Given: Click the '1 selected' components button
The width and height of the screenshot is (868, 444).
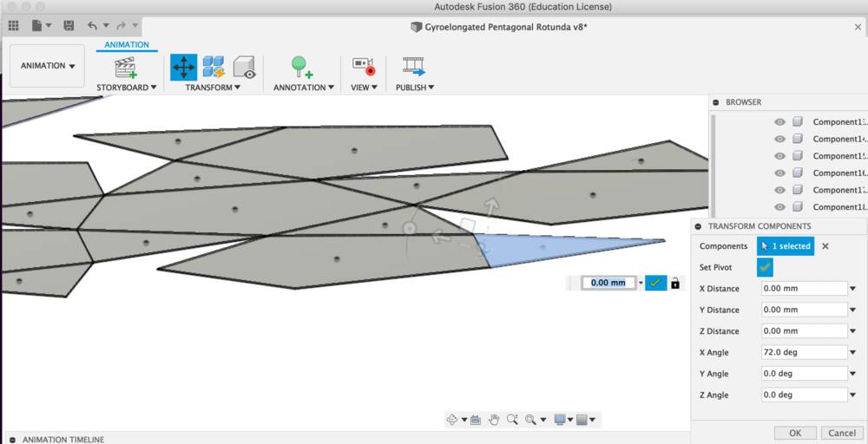Looking at the screenshot, I should [786, 246].
